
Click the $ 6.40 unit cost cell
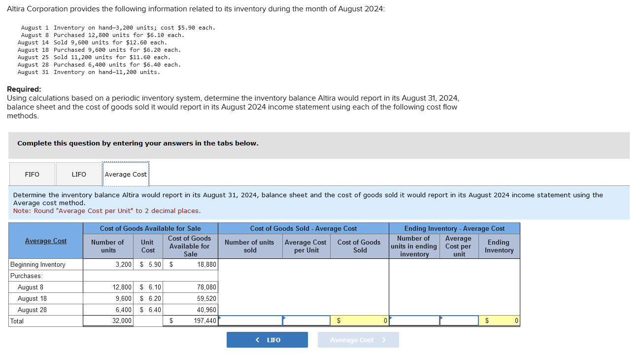pos(148,310)
